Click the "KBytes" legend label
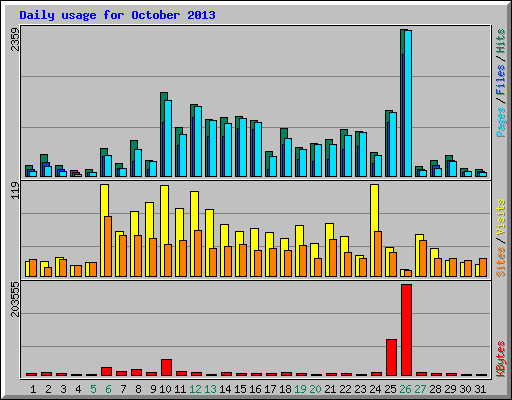 point(501,359)
